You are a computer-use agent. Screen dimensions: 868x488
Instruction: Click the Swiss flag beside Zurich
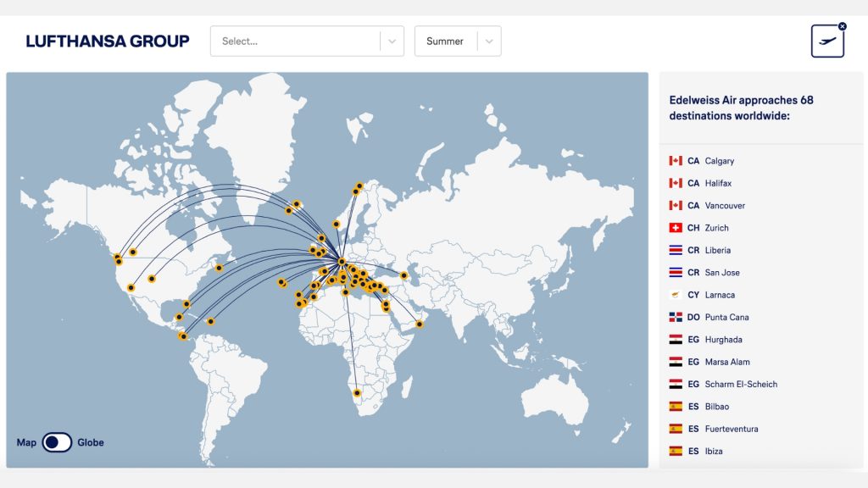(676, 227)
